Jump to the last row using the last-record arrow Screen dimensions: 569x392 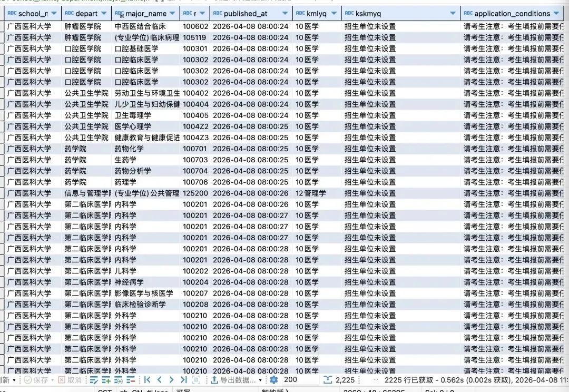(x=184, y=380)
